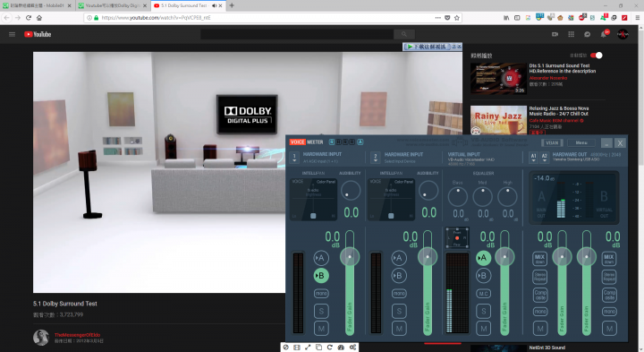
Task: Open the YouTube notifications bell
Action: point(604,35)
